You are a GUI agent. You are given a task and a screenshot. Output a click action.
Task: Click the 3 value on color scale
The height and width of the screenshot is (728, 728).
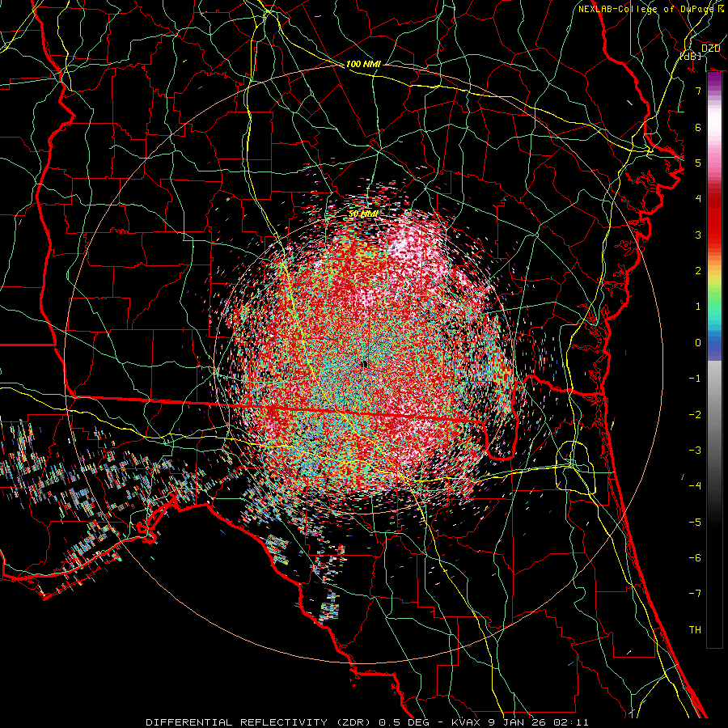click(x=698, y=235)
